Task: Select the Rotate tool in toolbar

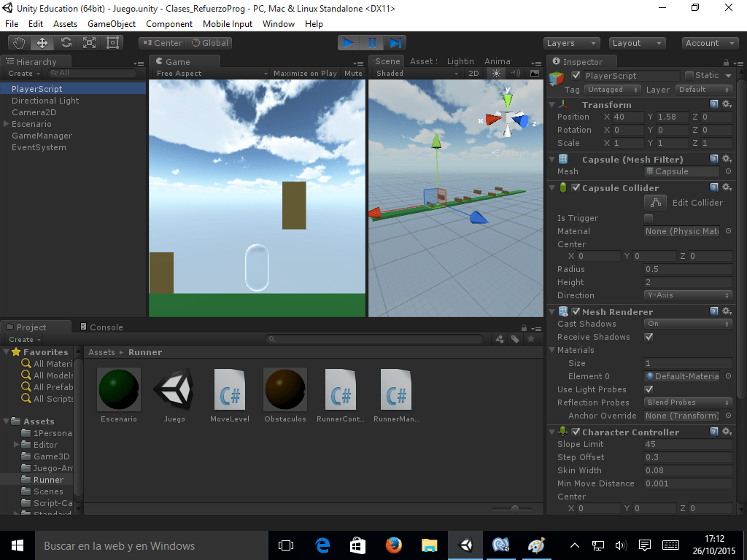Action: click(x=66, y=43)
